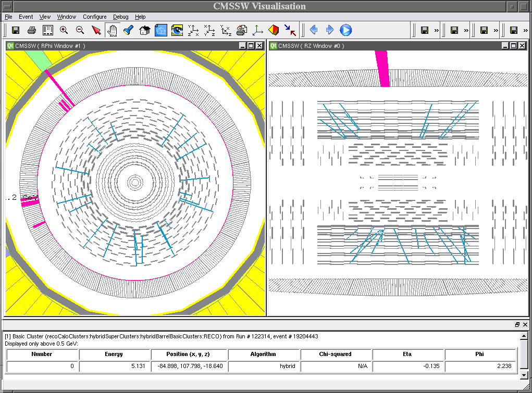Open the Configure menu
Viewport: 532px width, 393px height.
95,17
